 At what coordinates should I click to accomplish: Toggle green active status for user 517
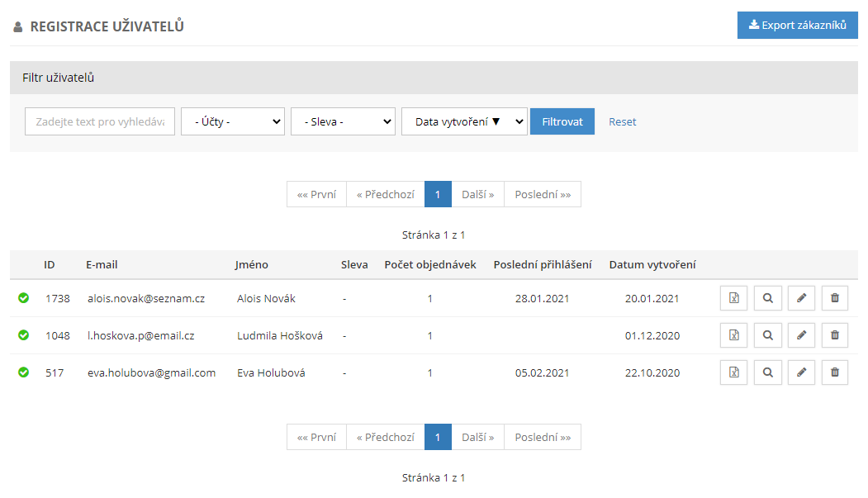[23, 372]
